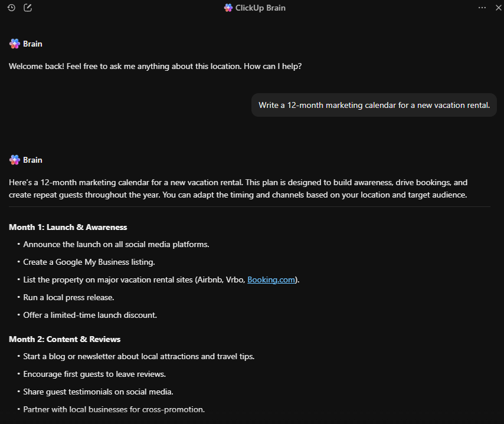
Task: Select the welcome greeting message
Action: tap(155, 66)
